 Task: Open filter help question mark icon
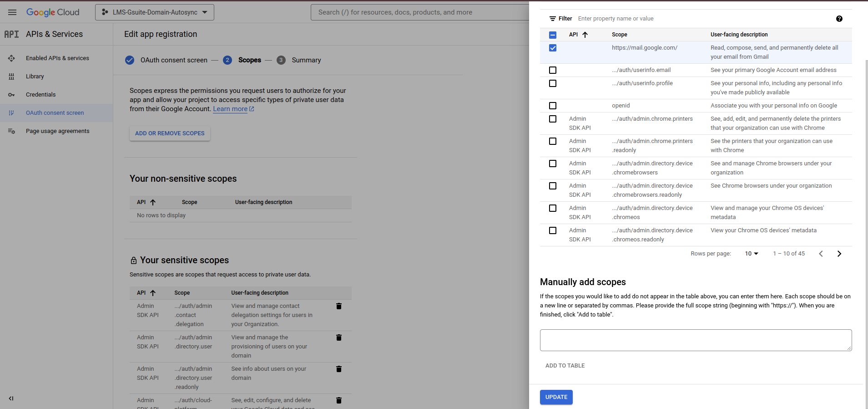pos(839,19)
